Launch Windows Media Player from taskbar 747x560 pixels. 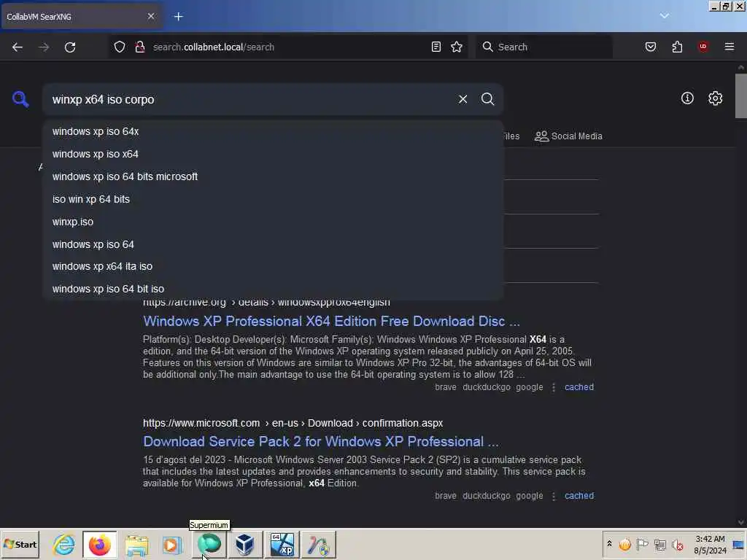tap(172, 544)
